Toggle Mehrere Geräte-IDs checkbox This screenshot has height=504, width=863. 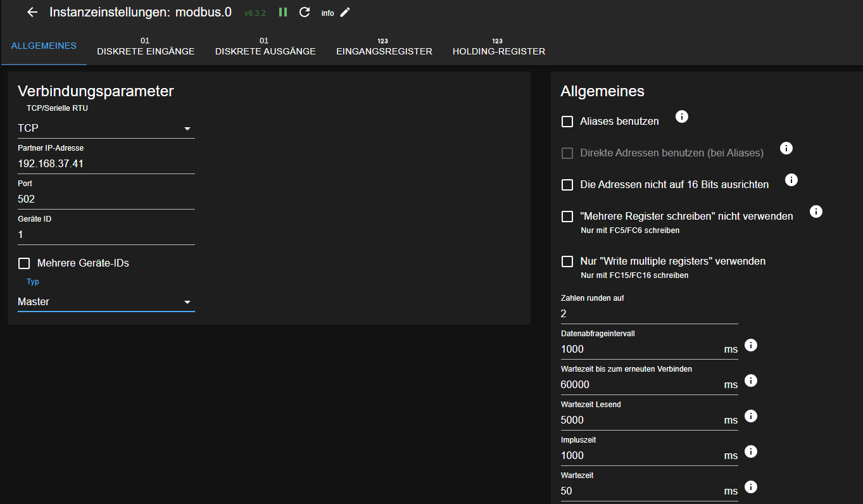tap(24, 263)
